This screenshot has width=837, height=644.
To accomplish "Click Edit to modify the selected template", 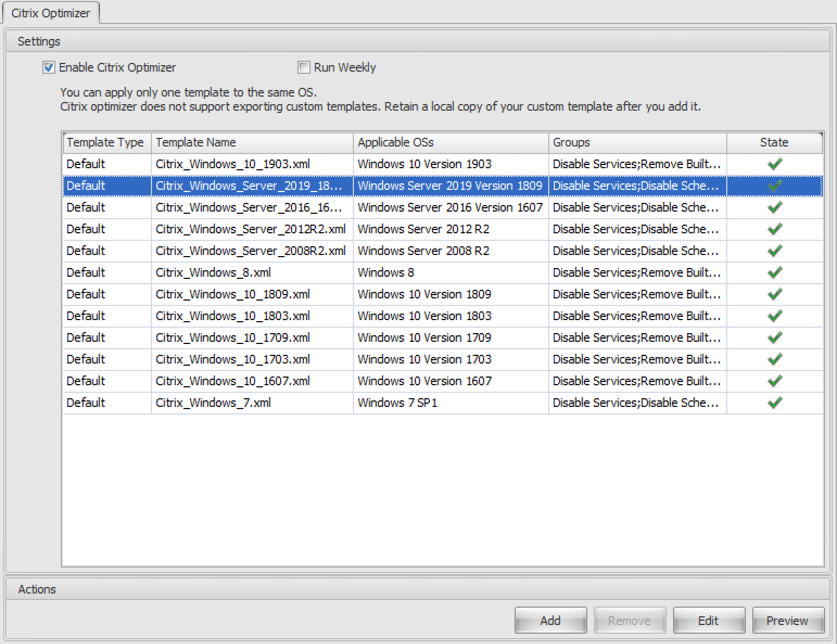I will 709,620.
